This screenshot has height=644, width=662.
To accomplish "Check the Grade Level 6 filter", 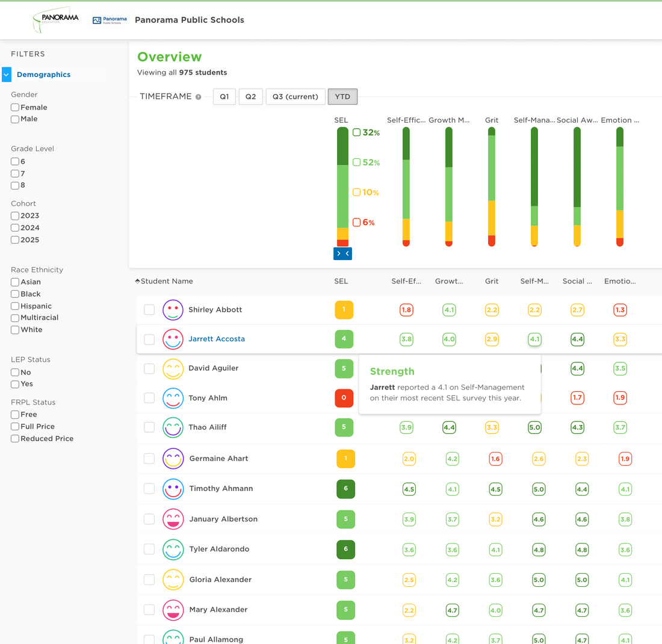I will pyautogui.click(x=15, y=161).
